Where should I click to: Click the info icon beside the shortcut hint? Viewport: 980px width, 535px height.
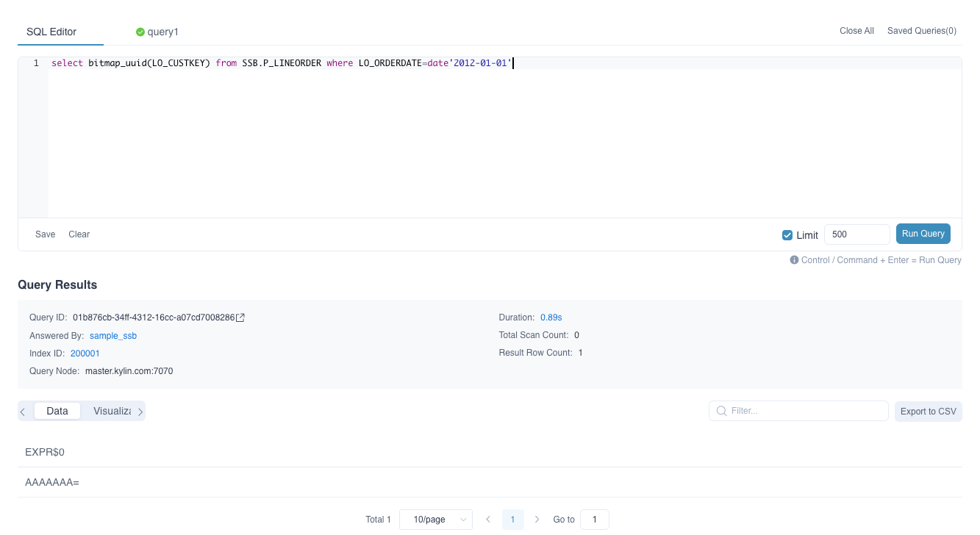(x=794, y=260)
